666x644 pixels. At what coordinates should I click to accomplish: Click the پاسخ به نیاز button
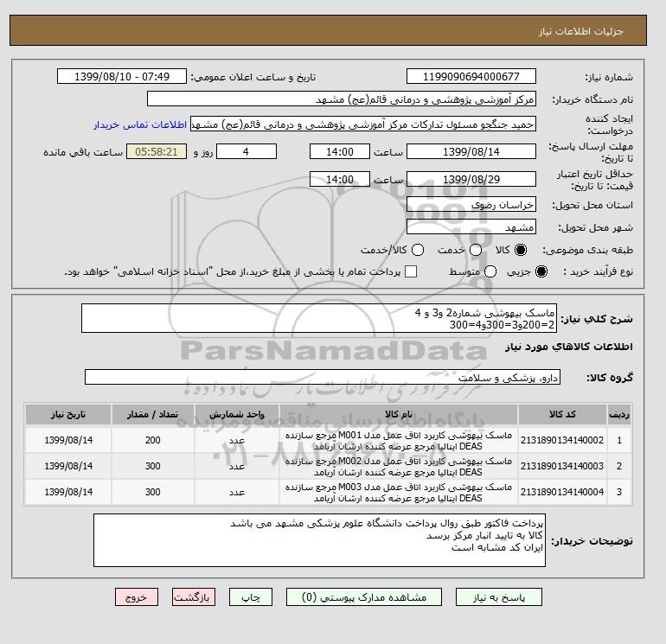499,597
